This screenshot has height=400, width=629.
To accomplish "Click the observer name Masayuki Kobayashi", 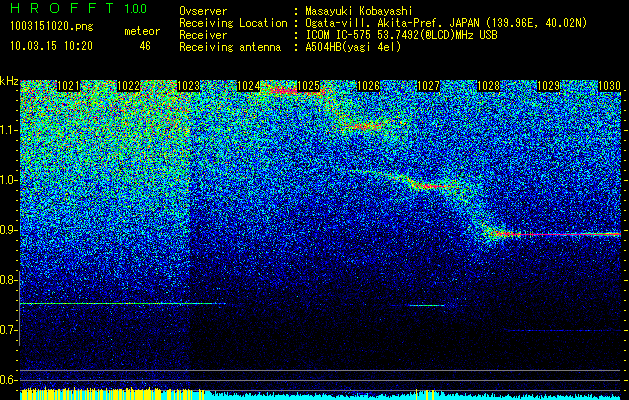I will (x=359, y=11).
